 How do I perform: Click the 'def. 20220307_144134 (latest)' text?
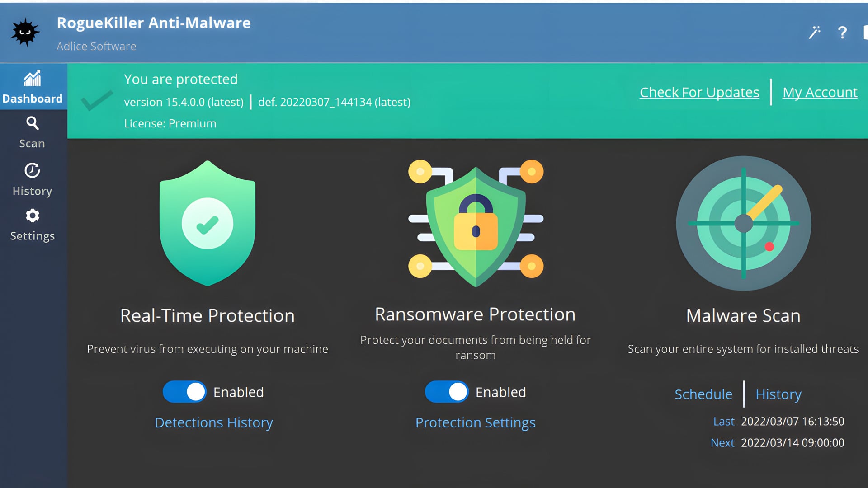point(334,102)
